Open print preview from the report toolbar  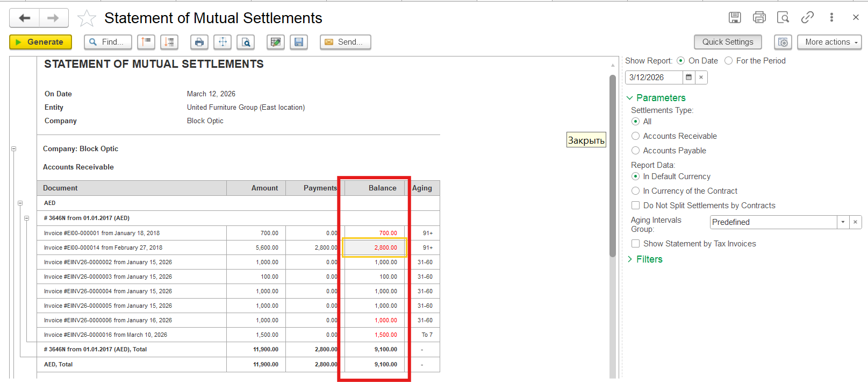click(x=246, y=42)
